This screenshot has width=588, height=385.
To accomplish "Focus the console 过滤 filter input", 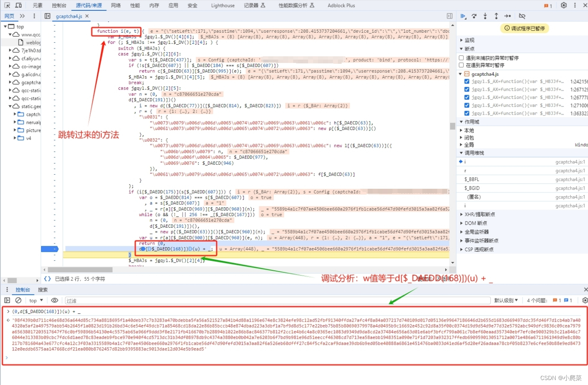I will [277, 300].
